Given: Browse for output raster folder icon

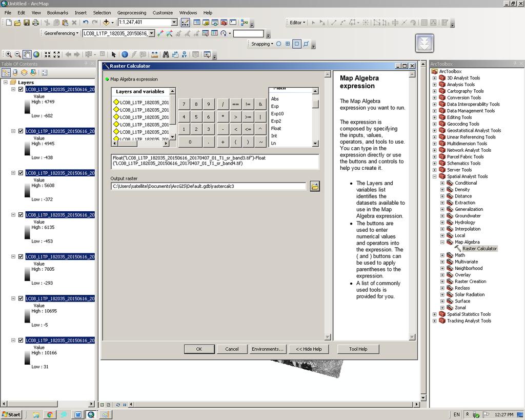Looking at the screenshot, I should (315, 186).
